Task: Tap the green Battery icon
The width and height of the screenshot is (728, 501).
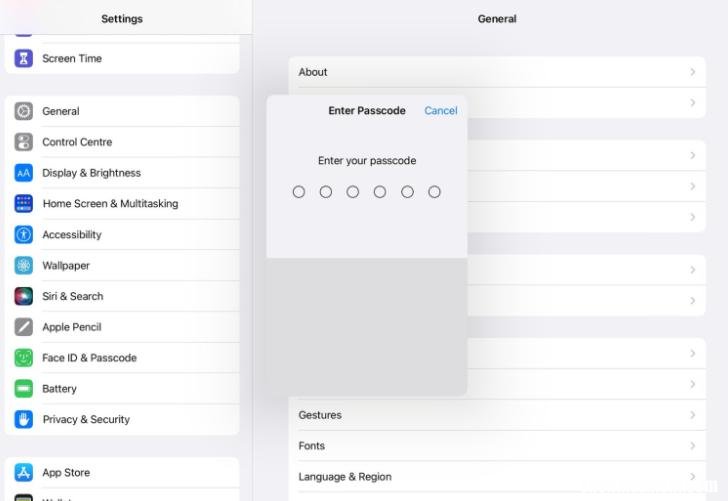Action: point(24,389)
